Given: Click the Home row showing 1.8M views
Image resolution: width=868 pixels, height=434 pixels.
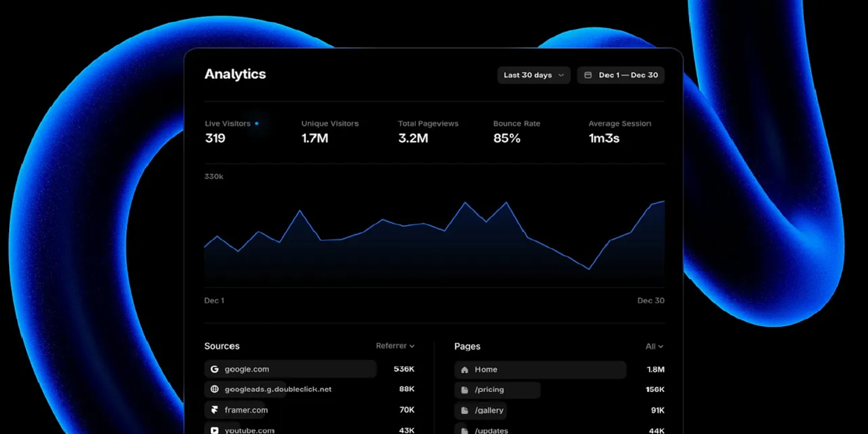Looking at the screenshot, I should (x=540, y=369).
